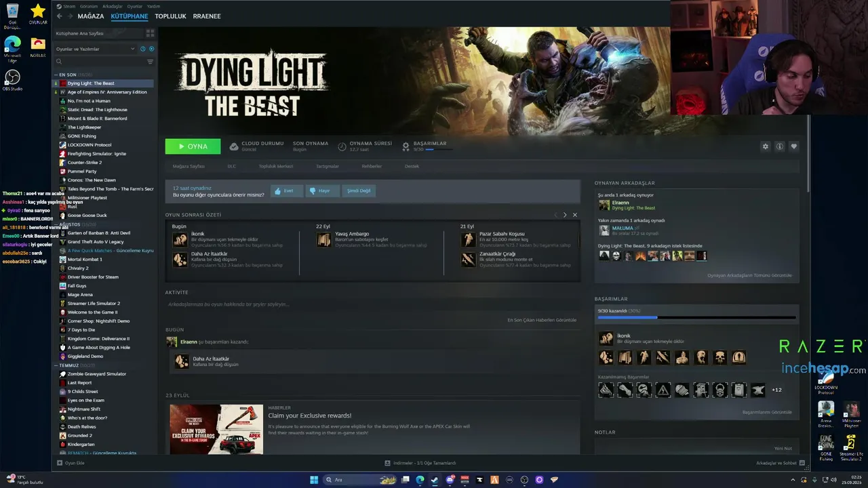The width and height of the screenshot is (868, 488).
Task: Open game settings gear icon
Action: tap(766, 146)
